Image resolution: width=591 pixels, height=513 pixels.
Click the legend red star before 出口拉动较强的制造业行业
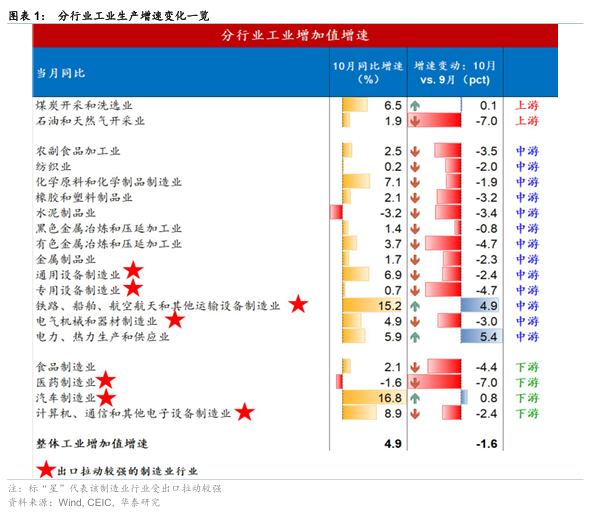[x=46, y=470]
